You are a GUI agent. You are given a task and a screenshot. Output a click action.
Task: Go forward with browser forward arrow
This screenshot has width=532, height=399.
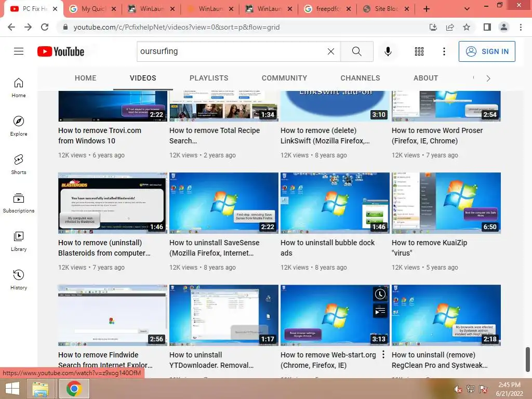(x=28, y=27)
